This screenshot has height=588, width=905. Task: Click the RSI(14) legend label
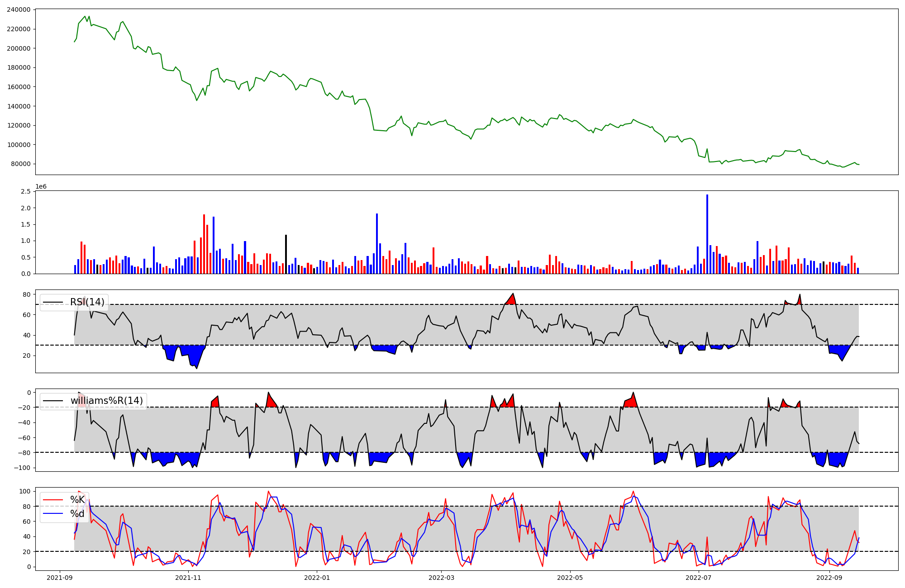coord(87,302)
